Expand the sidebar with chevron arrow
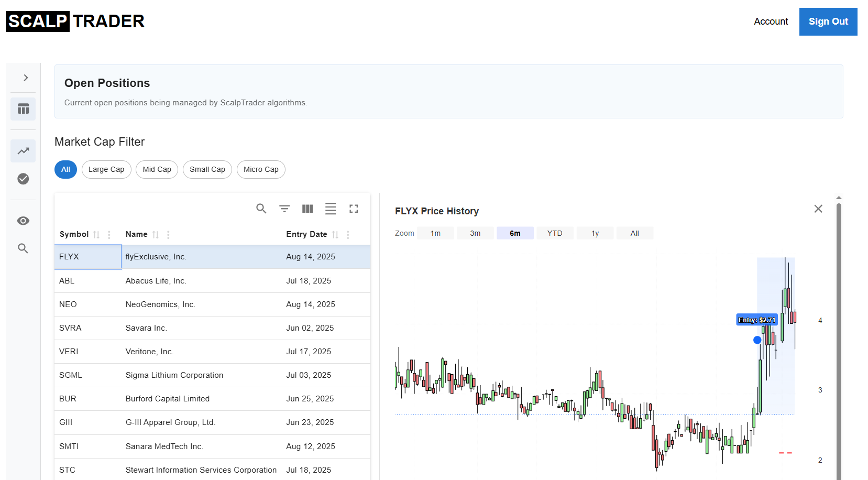Screen dimensions: 868x480 click(x=25, y=78)
